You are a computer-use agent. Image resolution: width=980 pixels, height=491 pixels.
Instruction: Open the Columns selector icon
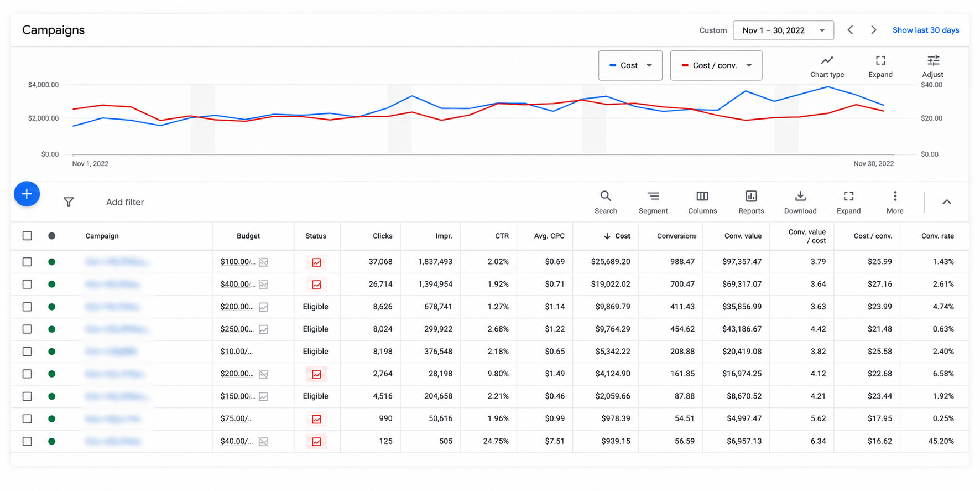pyautogui.click(x=702, y=202)
